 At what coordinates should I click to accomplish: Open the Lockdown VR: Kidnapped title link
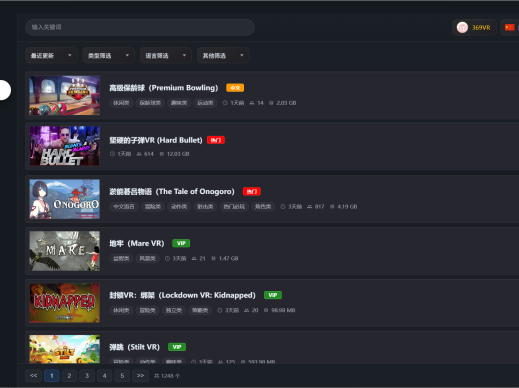182,295
